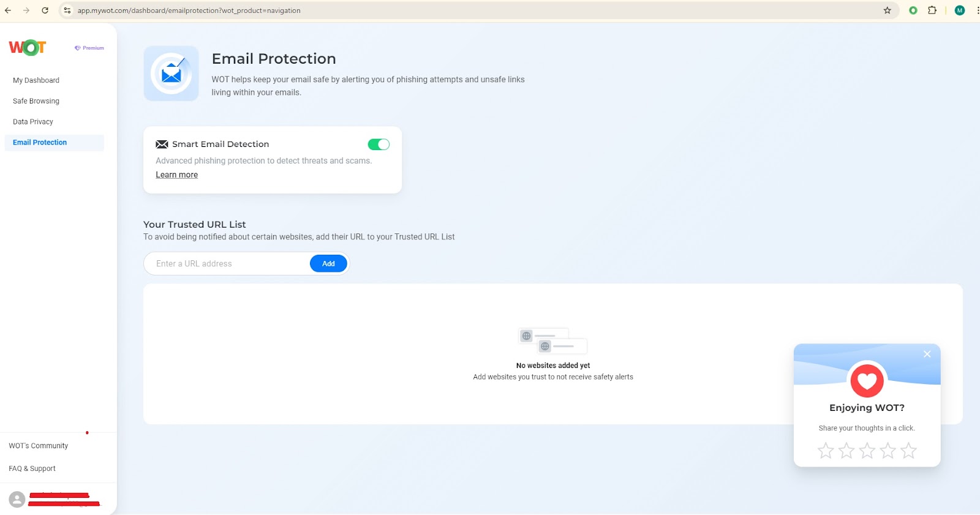Screen dimensions: 980x515
Task: Click the heart icon in popup
Action: (867, 380)
